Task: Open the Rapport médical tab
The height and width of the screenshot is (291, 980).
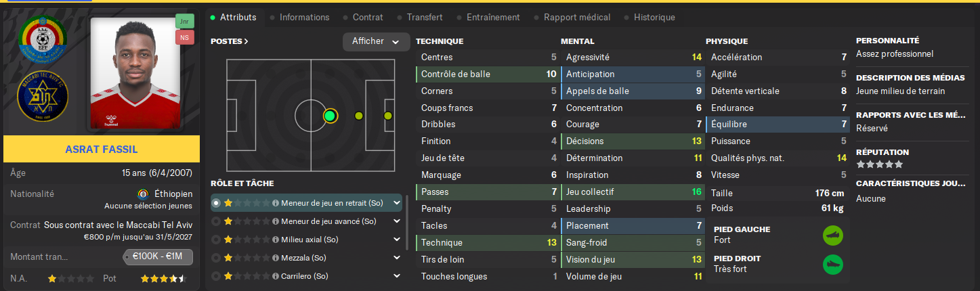Action: click(x=576, y=18)
